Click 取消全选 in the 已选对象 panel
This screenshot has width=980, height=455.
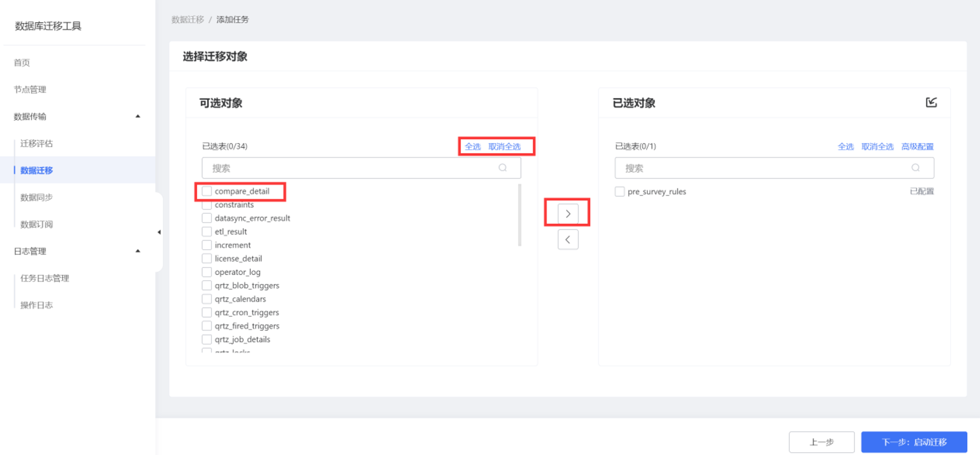click(x=877, y=146)
